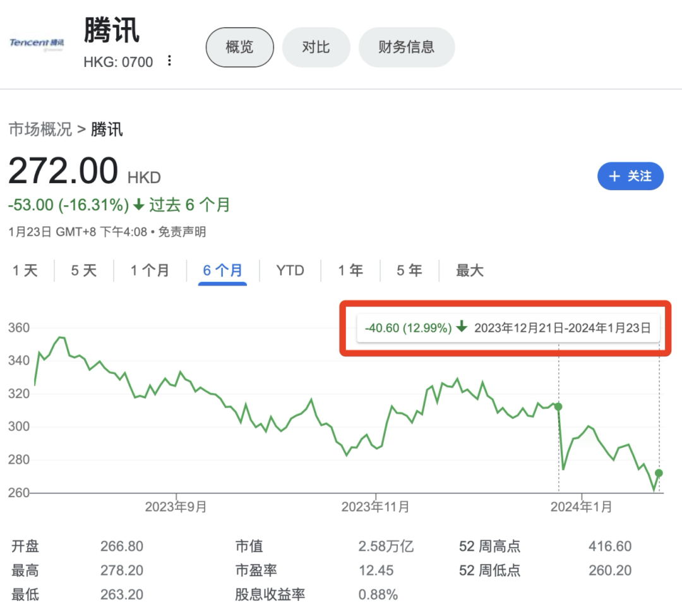This screenshot has height=616, width=682.
Task: Switch chart range to YTD
Action: tap(290, 270)
